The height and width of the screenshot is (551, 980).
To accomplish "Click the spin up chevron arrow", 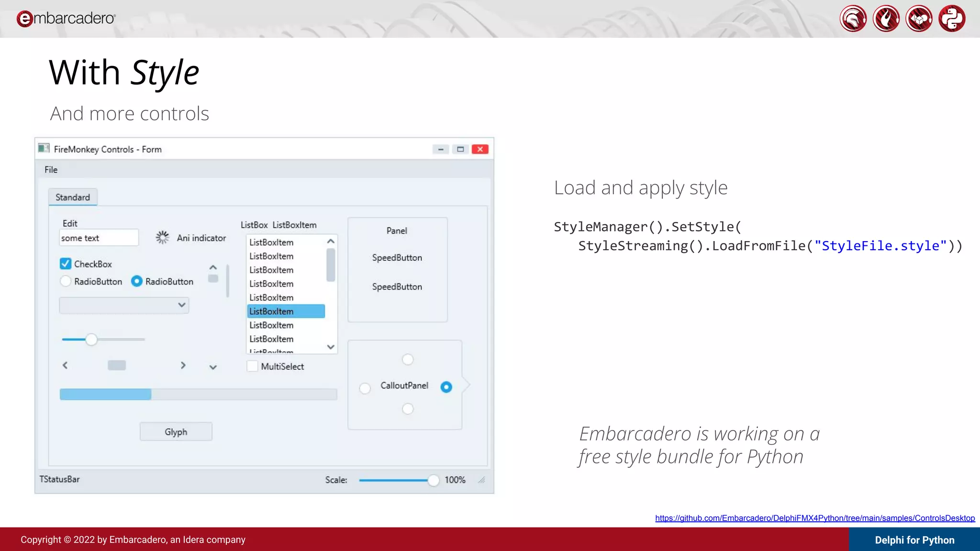I will coord(213,267).
